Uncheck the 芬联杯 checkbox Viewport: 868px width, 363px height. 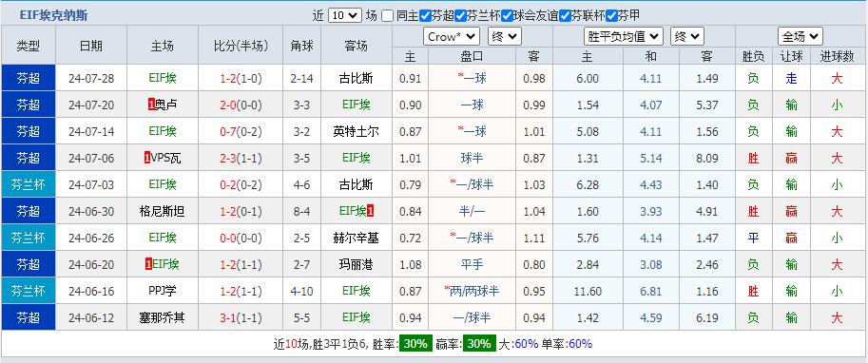(565, 15)
